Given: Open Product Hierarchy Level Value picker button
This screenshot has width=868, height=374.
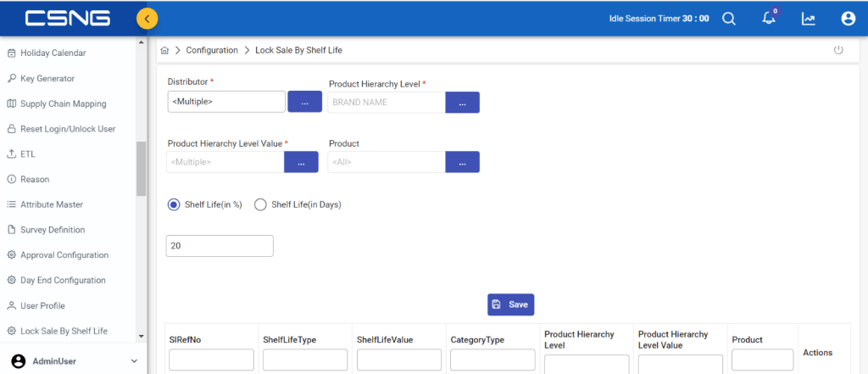Looking at the screenshot, I should click(x=301, y=162).
